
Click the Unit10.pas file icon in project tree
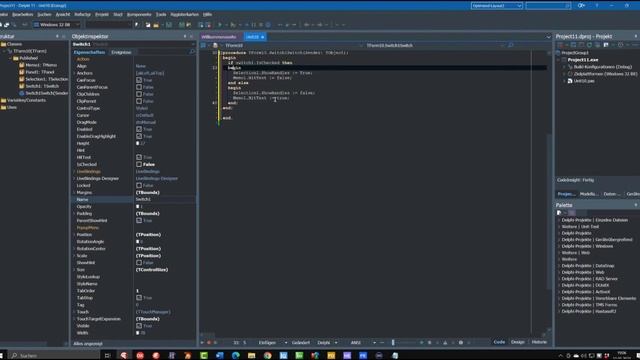coord(570,81)
